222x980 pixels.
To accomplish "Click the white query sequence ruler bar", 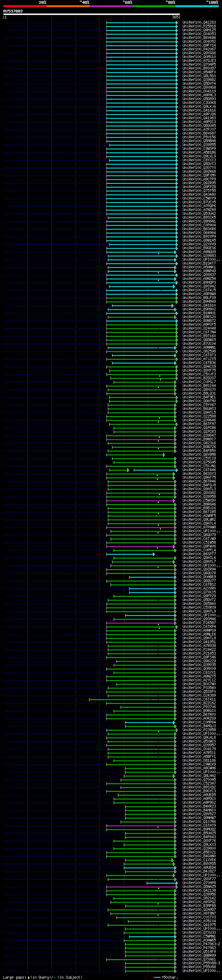I will pos(92,14).
